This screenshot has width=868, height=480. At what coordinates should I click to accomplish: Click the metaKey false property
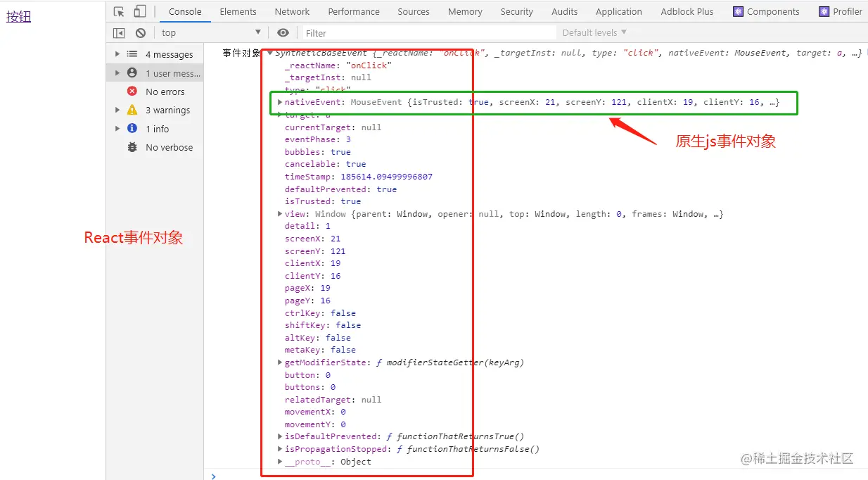[320, 350]
